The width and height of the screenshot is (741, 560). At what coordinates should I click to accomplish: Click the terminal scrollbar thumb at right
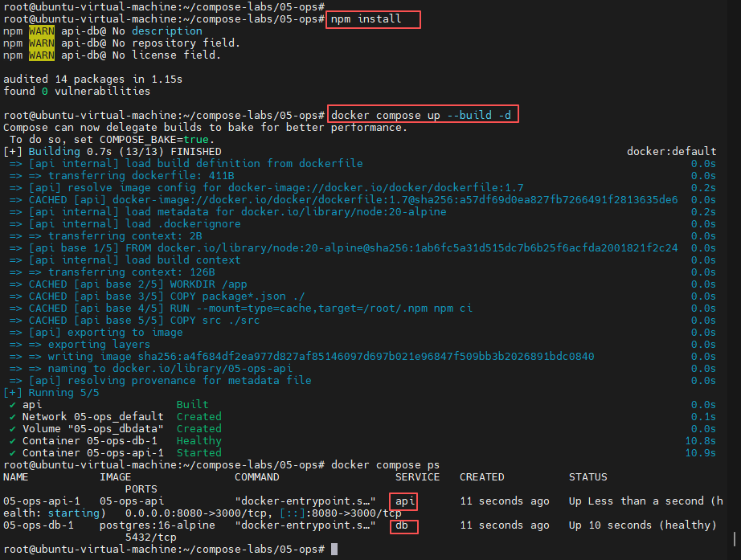(734, 539)
